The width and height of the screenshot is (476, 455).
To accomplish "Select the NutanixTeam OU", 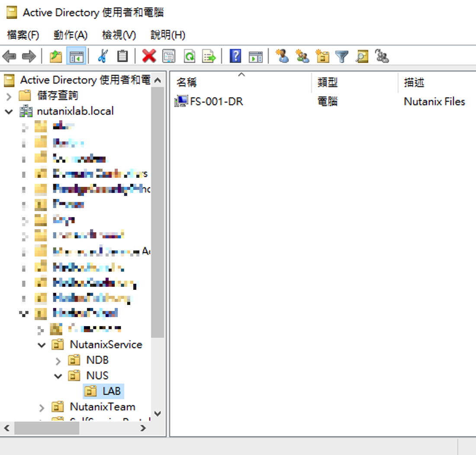I will (x=103, y=407).
